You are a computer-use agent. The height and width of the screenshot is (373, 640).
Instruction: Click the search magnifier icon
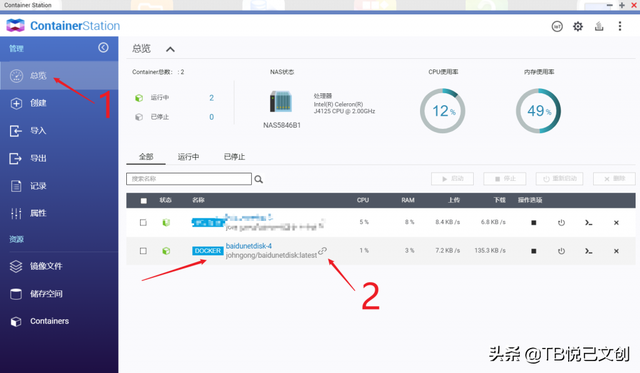pyautogui.click(x=258, y=179)
